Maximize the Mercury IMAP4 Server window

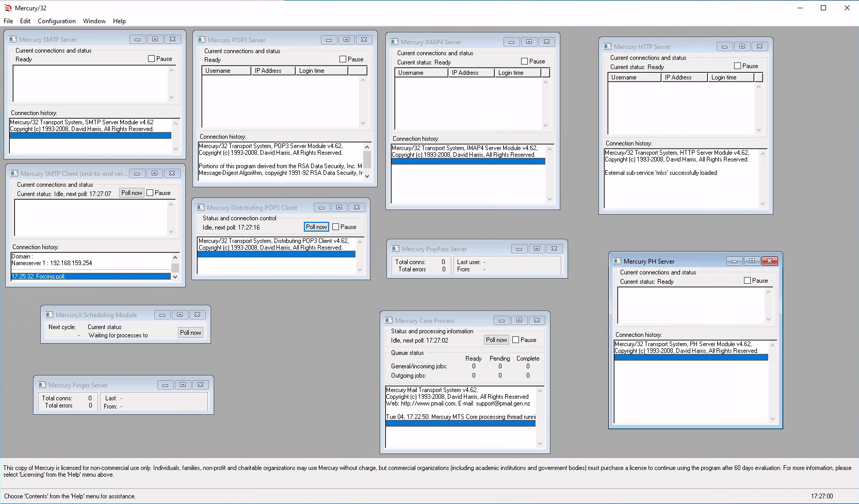(529, 42)
